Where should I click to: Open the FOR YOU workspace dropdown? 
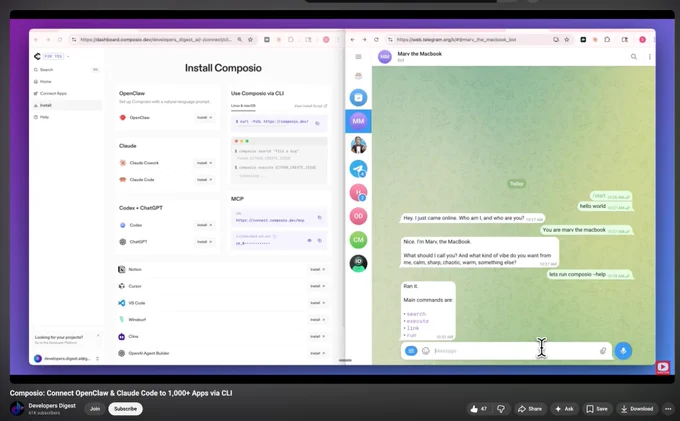56,56
